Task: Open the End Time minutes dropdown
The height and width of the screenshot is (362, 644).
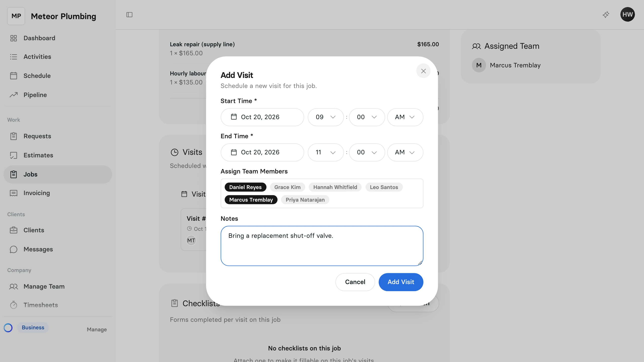Action: [x=367, y=152]
